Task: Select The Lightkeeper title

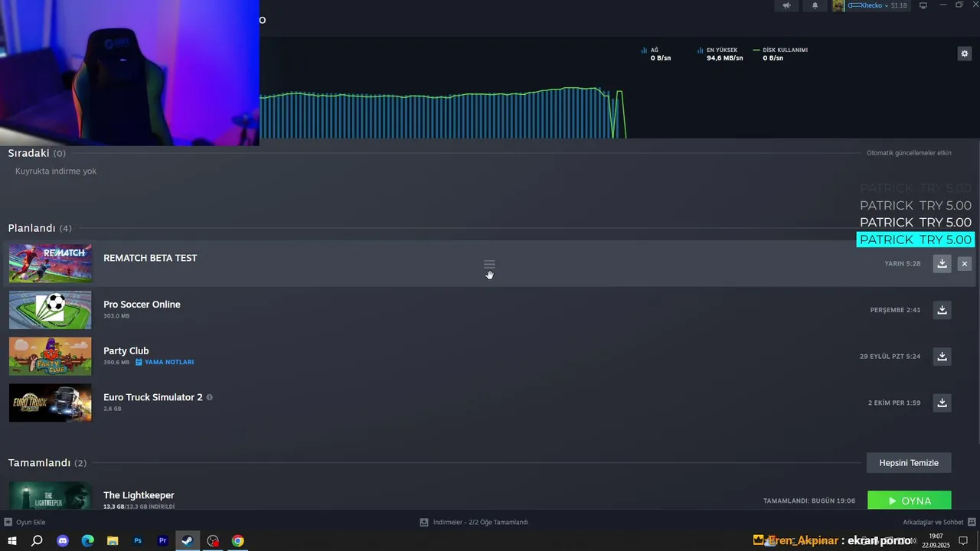Action: point(139,495)
